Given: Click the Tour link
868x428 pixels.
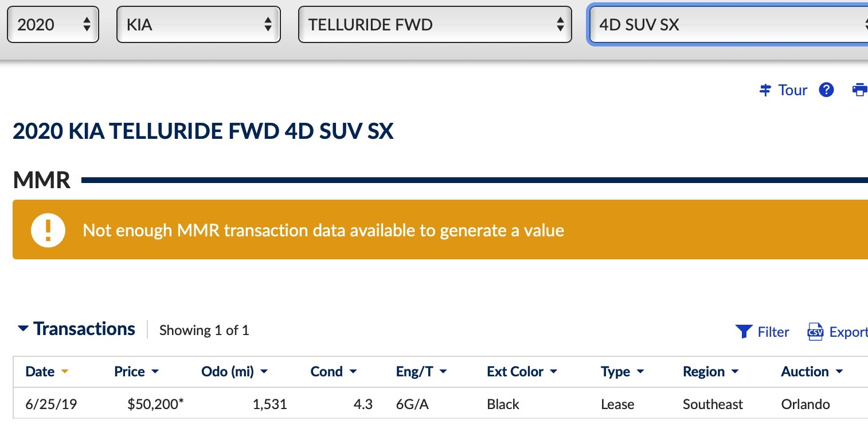Looking at the screenshot, I should point(792,90).
